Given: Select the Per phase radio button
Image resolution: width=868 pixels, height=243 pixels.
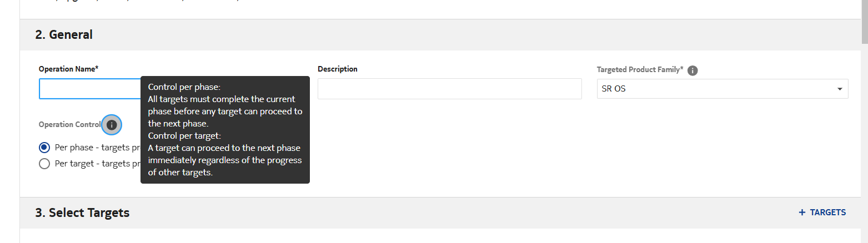Looking at the screenshot, I should [44, 148].
